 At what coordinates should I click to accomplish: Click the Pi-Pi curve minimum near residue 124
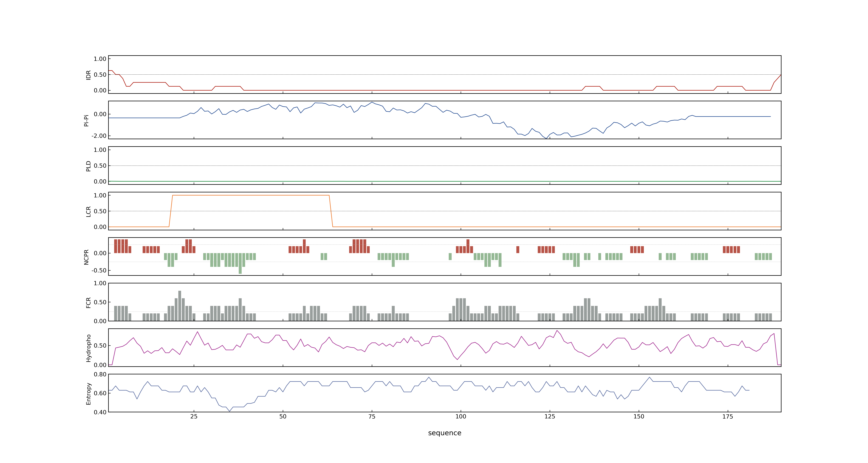546,138
